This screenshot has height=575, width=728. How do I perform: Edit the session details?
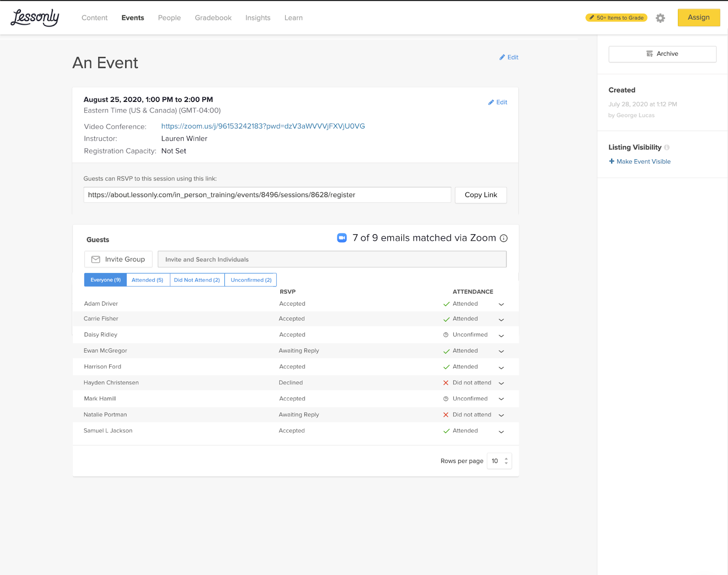[498, 102]
